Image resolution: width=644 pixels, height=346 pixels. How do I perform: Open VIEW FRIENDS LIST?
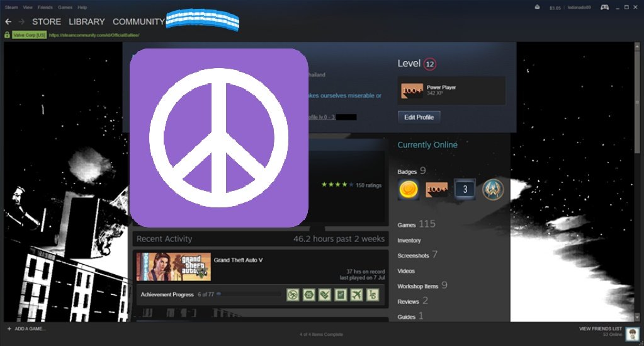[x=601, y=329]
